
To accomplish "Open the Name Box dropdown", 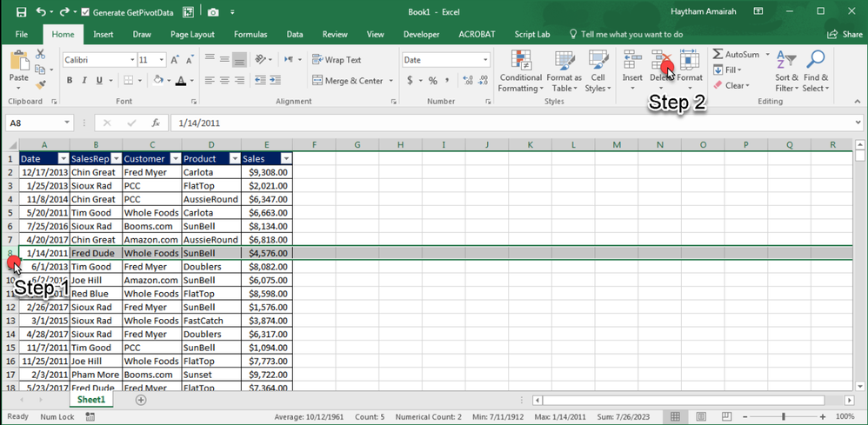I will [68, 123].
